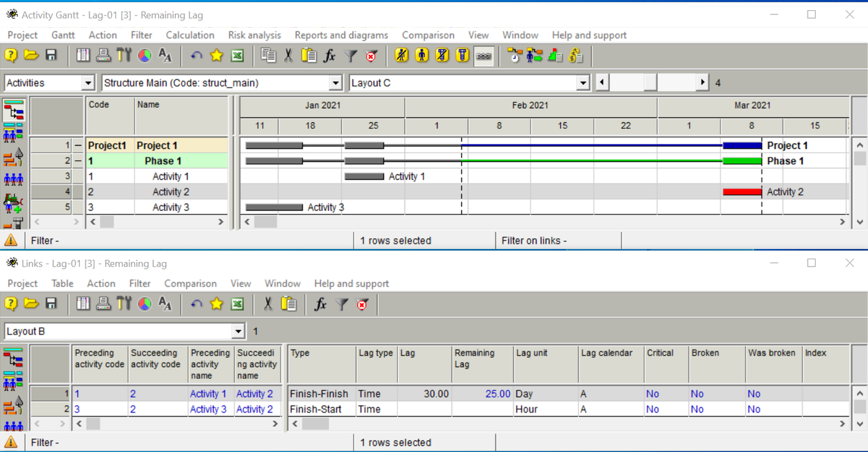
Task: Open column settings icon in Gantt toolbar
Action: pyautogui.click(x=83, y=56)
